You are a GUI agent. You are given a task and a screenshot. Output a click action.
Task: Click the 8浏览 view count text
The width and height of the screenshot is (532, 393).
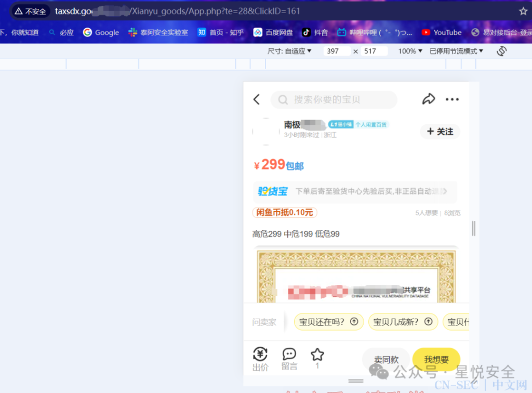pos(453,213)
